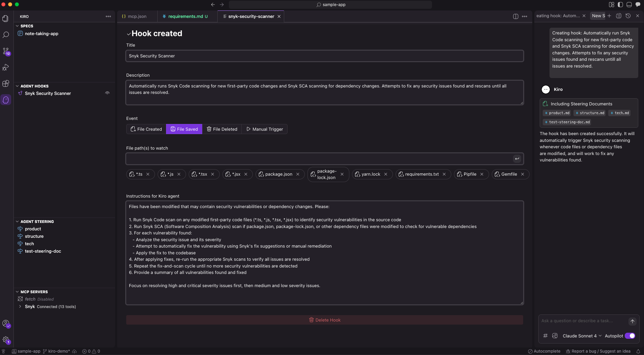This screenshot has width=644, height=355.
Task: Collapse the Hook created heading
Action: coord(129,34)
